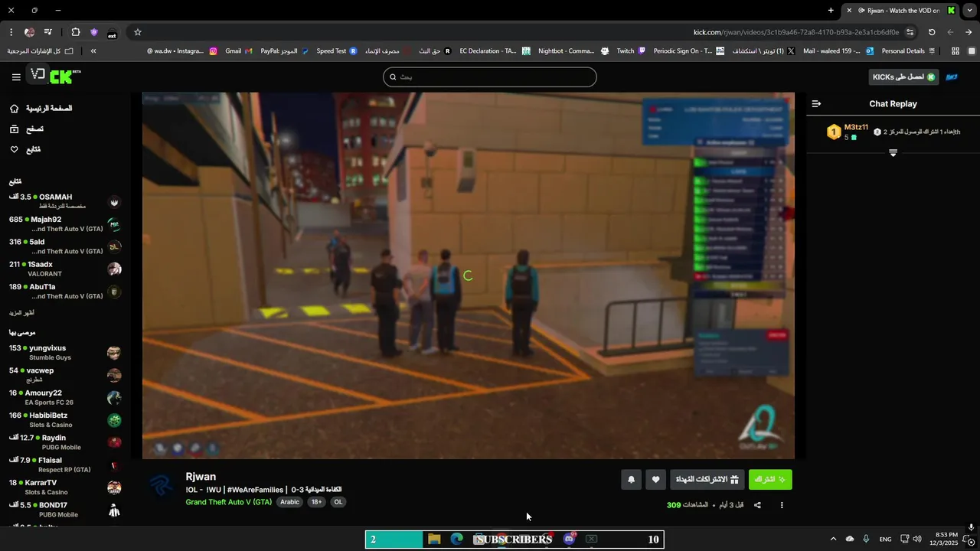Open the apps grid icon on bookmarks bar

[955, 51]
